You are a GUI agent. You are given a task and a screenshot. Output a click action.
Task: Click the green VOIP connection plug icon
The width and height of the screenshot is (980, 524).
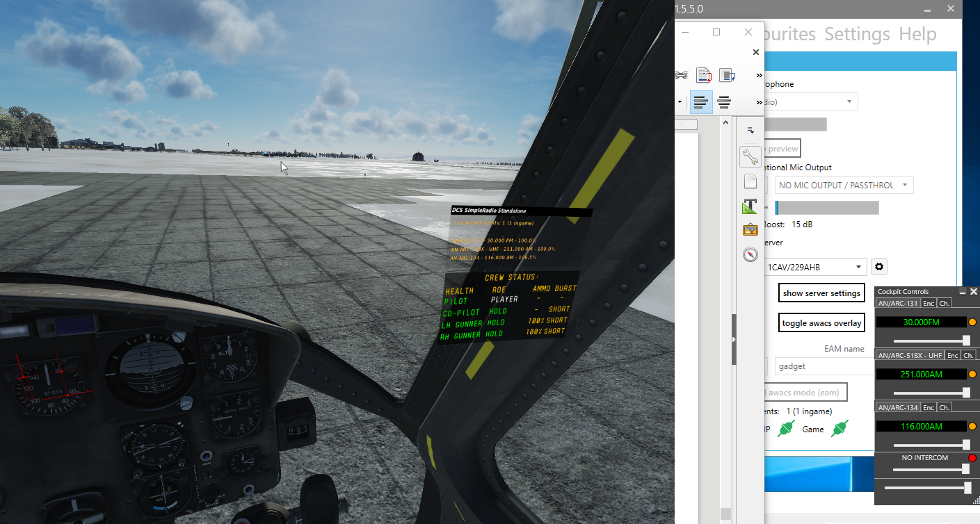(786, 429)
